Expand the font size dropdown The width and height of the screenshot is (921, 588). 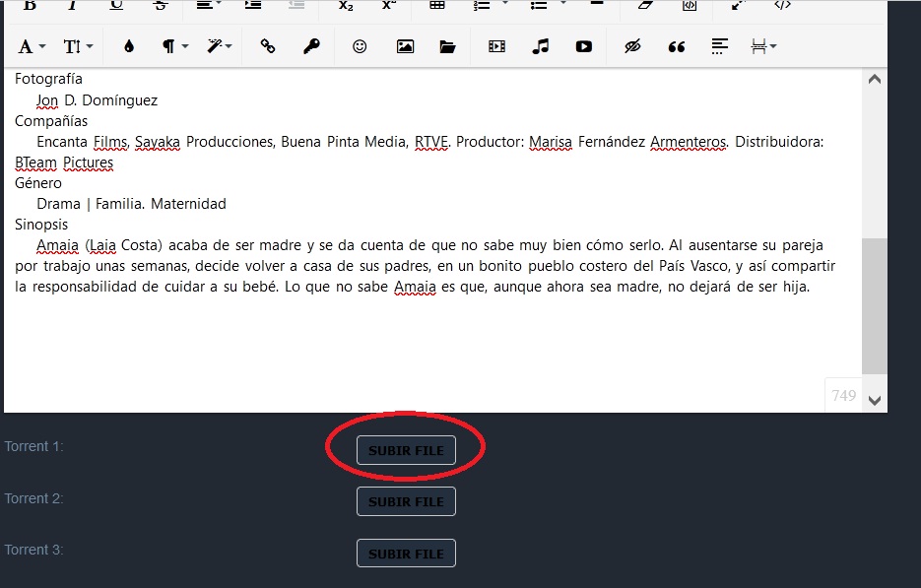click(79, 46)
